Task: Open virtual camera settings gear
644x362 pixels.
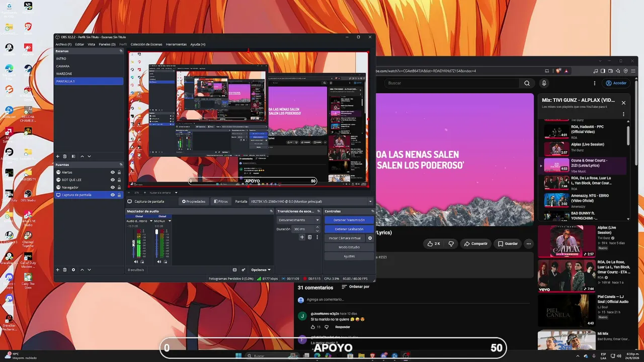Action: [370, 238]
